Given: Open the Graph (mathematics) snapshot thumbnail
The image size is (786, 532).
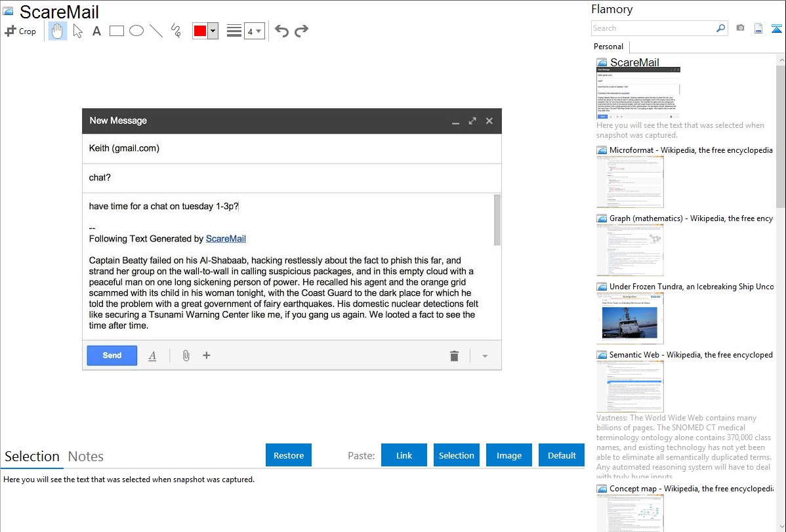Looking at the screenshot, I should [630, 250].
